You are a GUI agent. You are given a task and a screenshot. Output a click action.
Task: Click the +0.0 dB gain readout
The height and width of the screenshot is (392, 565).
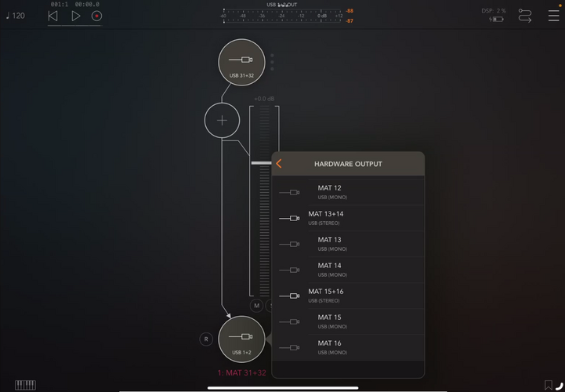click(264, 99)
